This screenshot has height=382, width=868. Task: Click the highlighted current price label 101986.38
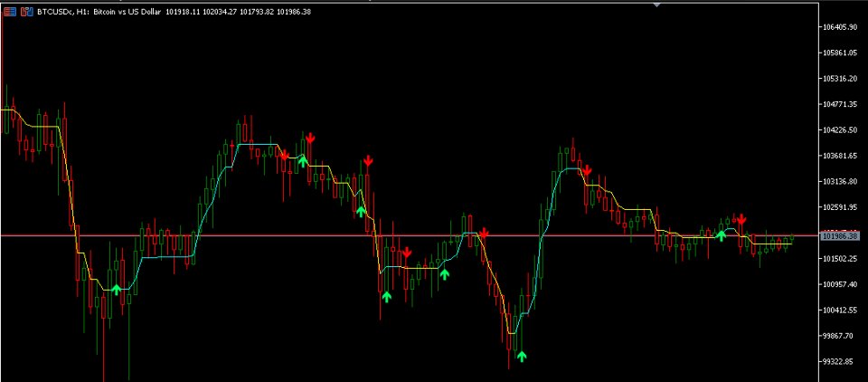(840, 236)
